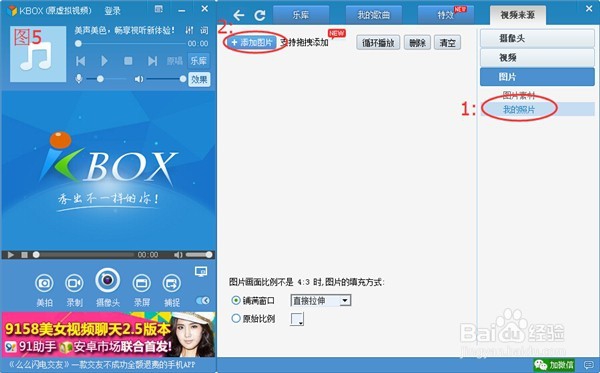Select the 视频来源 tab
600x373 pixels.
pyautogui.click(x=518, y=15)
